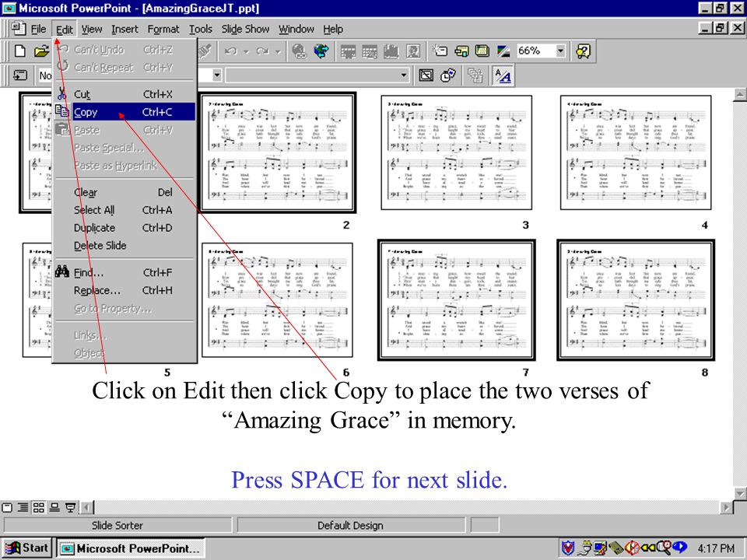Open the File menu

click(x=38, y=29)
